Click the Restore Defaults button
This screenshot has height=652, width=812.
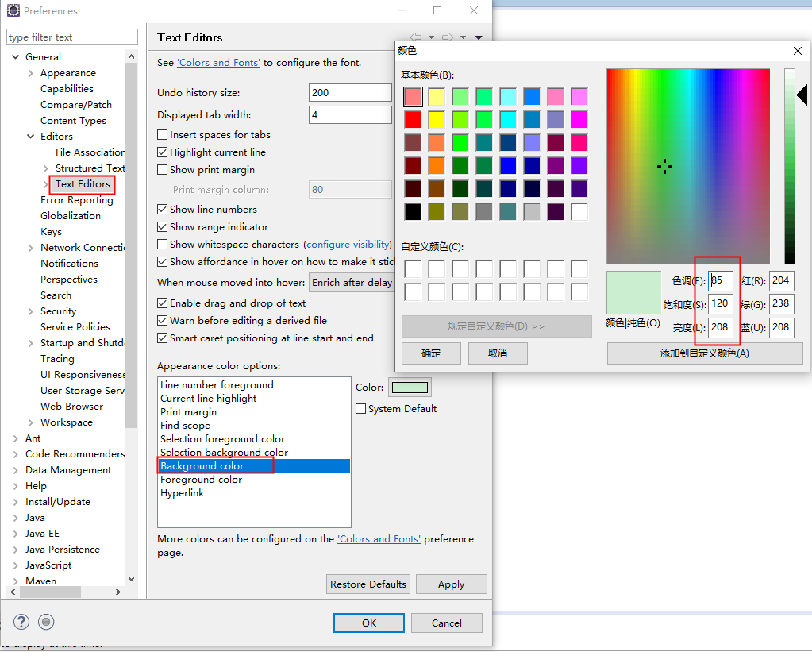[x=368, y=584]
